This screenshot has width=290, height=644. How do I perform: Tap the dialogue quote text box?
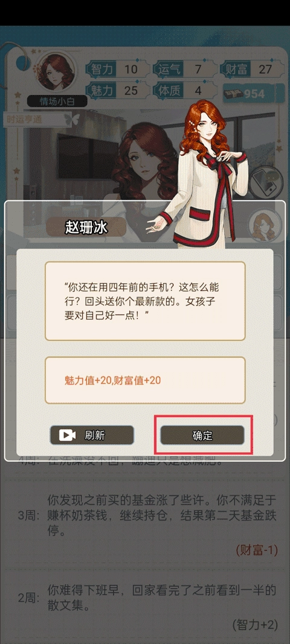click(x=145, y=301)
